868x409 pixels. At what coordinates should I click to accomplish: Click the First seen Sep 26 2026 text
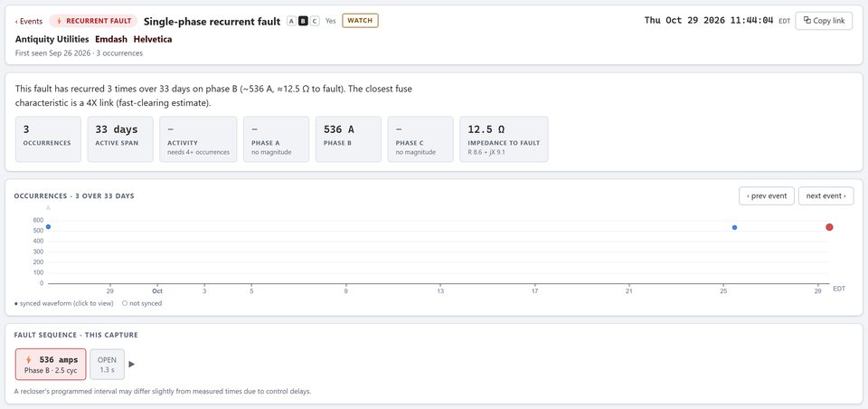pos(53,53)
